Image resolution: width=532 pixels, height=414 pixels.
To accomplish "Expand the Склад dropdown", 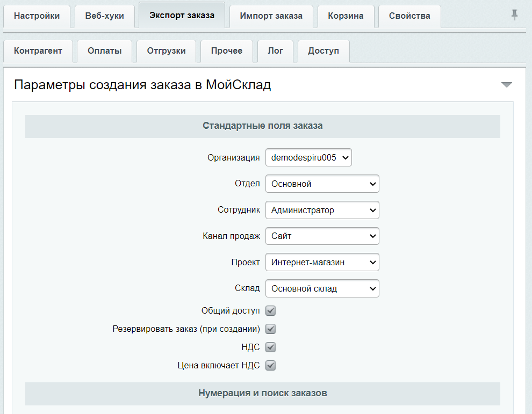I will point(322,288).
